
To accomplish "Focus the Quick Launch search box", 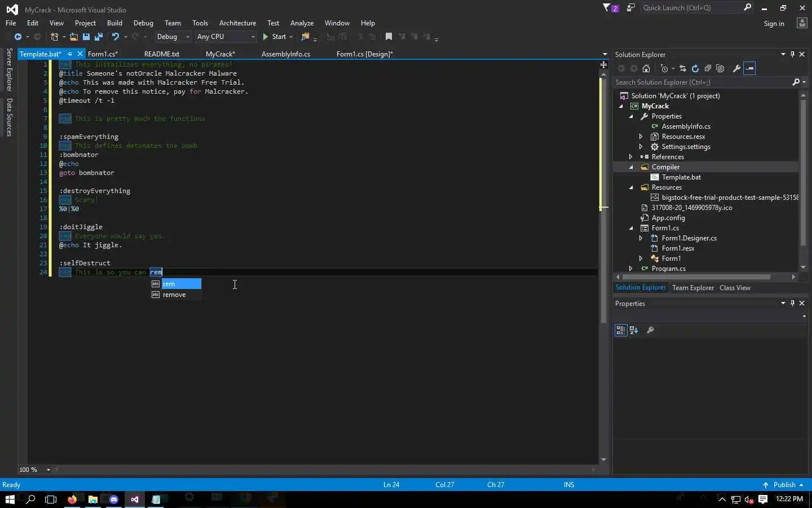I will coord(698,8).
